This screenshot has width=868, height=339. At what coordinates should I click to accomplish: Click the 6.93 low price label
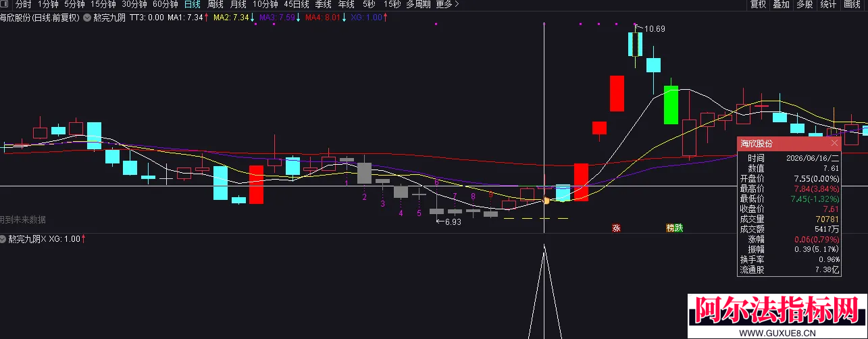pyautogui.click(x=453, y=221)
